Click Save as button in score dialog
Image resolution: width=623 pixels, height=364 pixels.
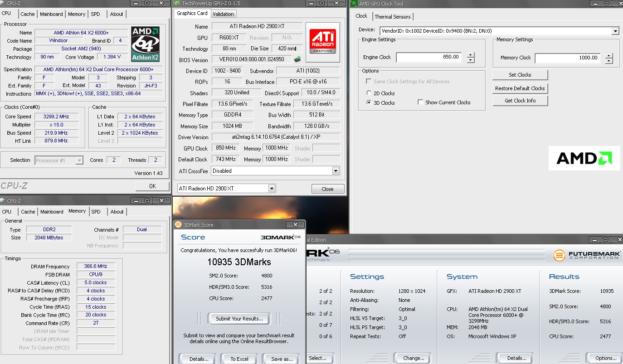tap(282, 359)
